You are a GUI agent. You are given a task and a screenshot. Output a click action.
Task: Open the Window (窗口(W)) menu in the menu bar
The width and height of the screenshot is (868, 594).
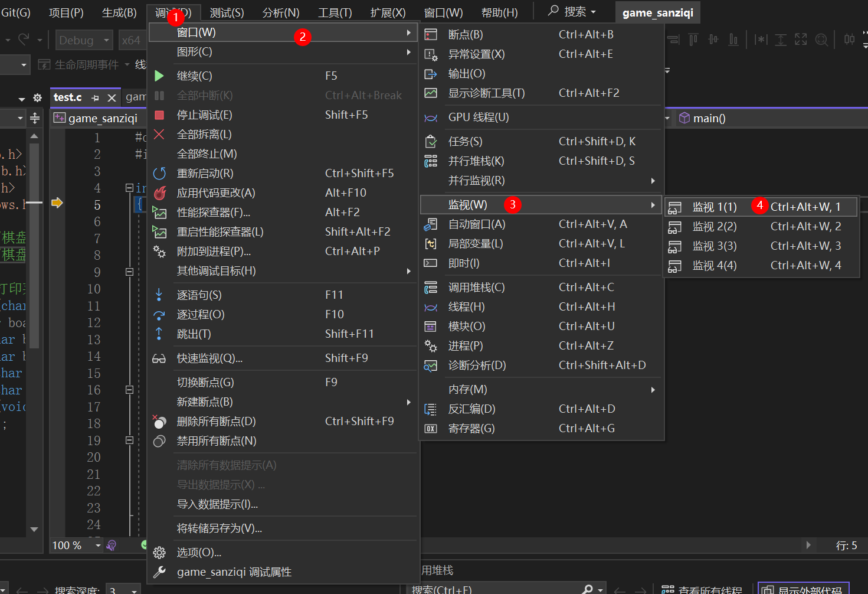(x=444, y=12)
